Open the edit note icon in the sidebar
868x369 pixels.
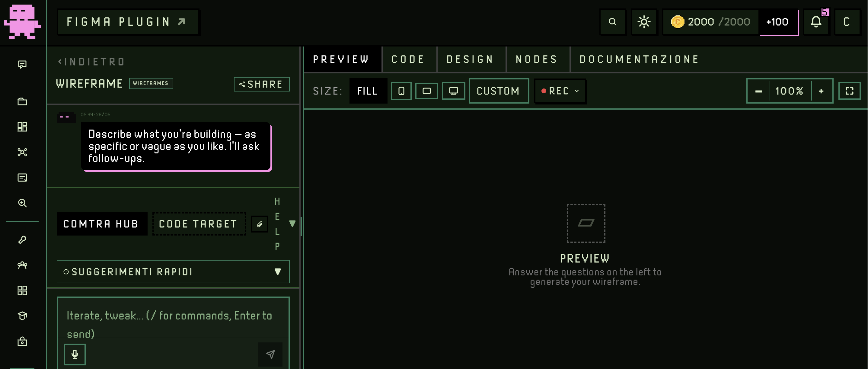(x=22, y=178)
